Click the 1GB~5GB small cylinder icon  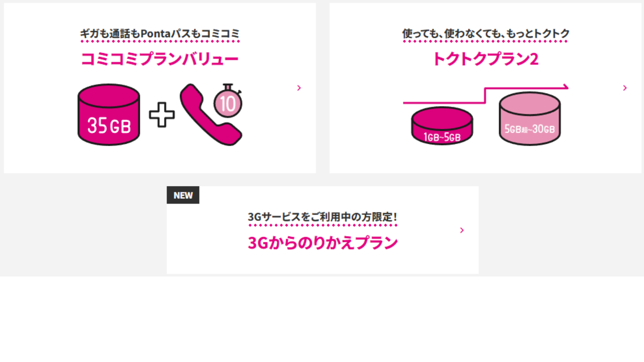pyautogui.click(x=442, y=126)
